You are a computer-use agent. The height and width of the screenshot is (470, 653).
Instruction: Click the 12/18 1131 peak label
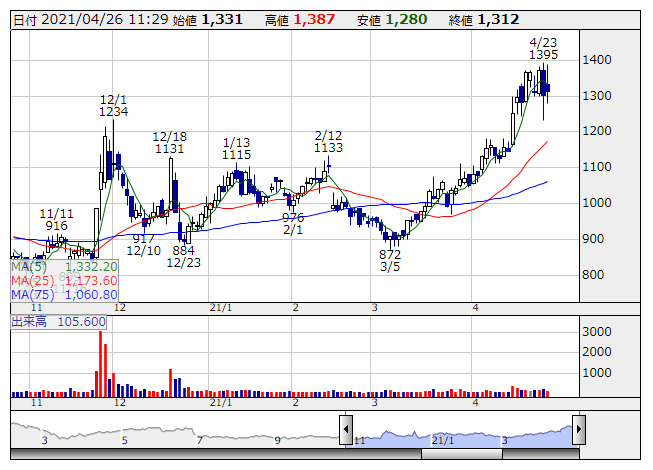[x=169, y=142]
